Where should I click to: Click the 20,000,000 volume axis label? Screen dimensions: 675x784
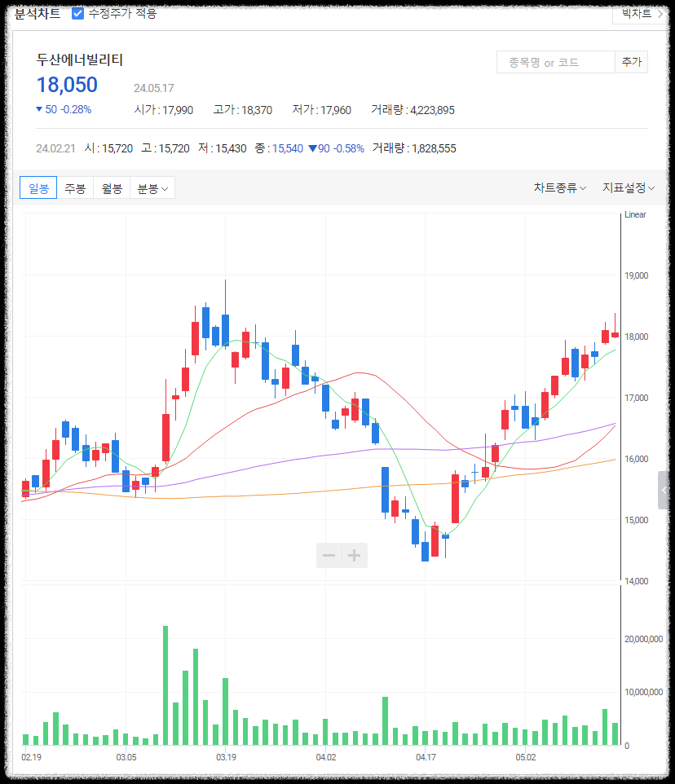pyautogui.click(x=643, y=639)
